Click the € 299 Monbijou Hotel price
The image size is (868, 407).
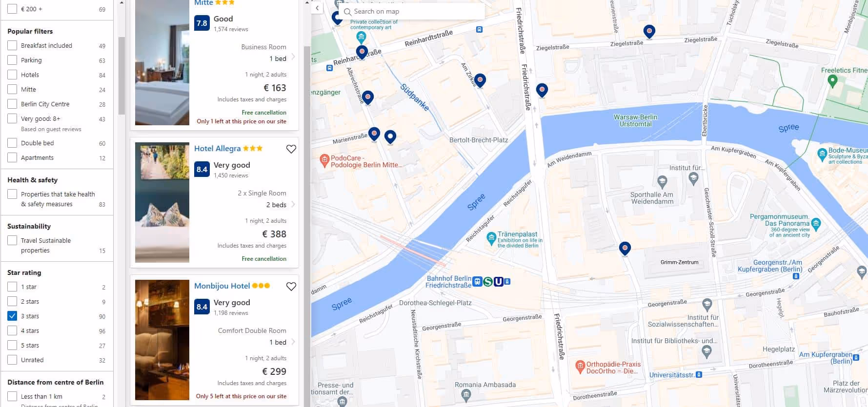pyautogui.click(x=274, y=371)
